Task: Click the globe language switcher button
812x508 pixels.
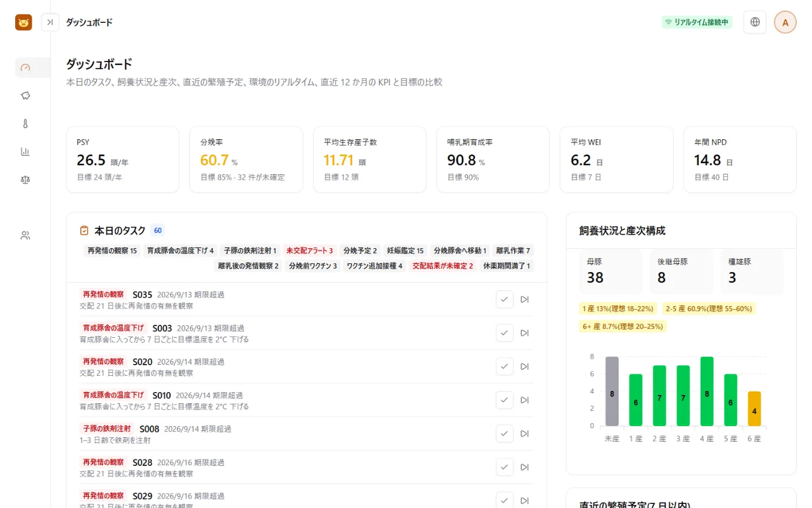Action: click(755, 22)
